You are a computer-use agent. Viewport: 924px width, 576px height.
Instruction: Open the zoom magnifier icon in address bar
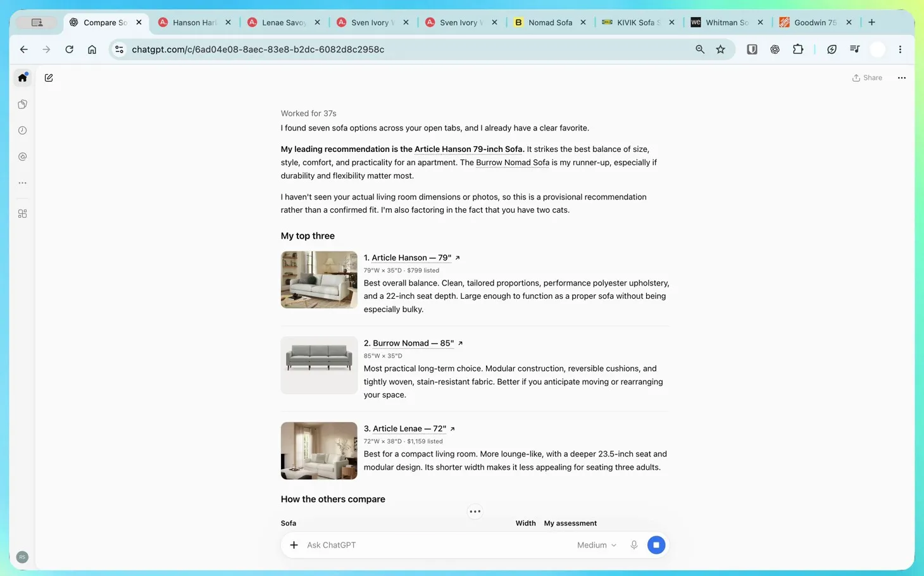700,49
